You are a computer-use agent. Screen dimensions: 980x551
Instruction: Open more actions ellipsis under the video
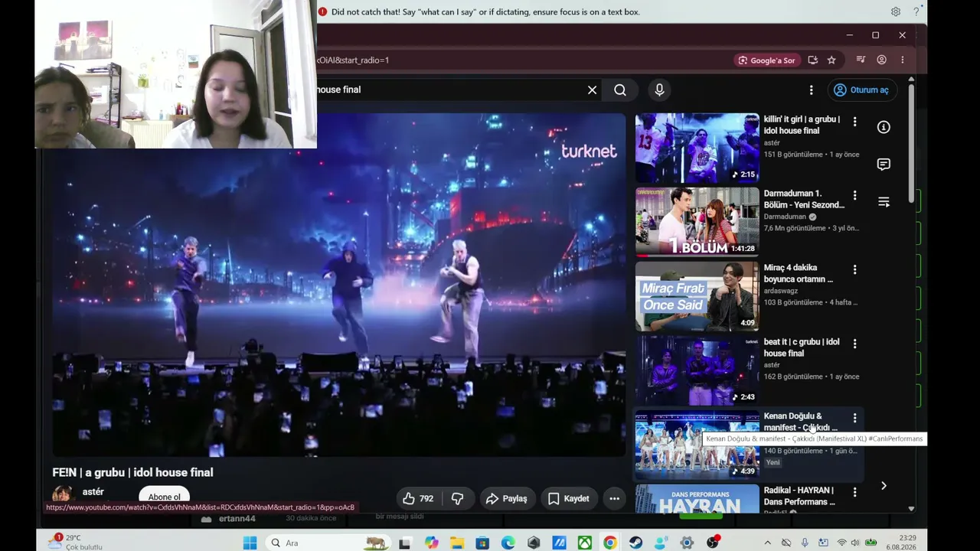(614, 499)
